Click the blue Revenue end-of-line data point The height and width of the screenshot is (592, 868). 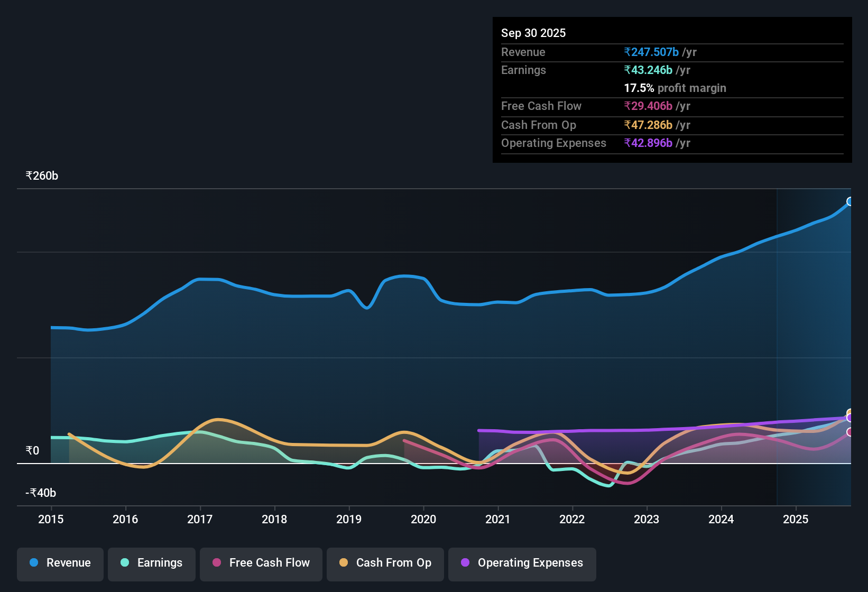pos(850,201)
